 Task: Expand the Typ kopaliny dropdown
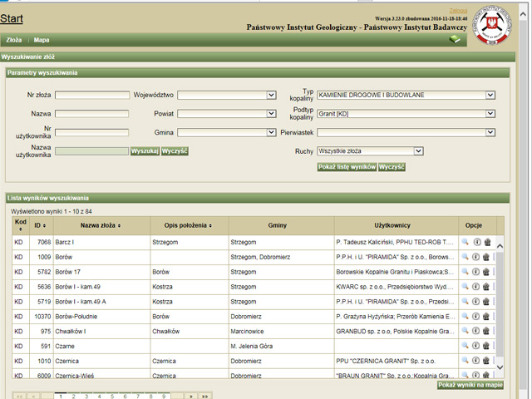point(406,95)
